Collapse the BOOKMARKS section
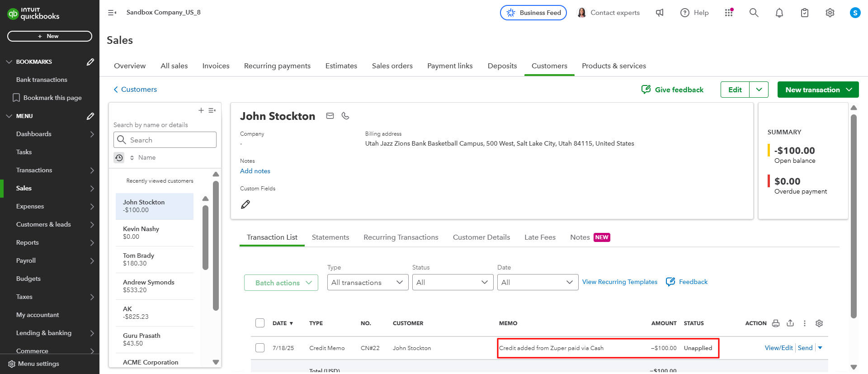This screenshot has height=374, width=868. [9, 62]
